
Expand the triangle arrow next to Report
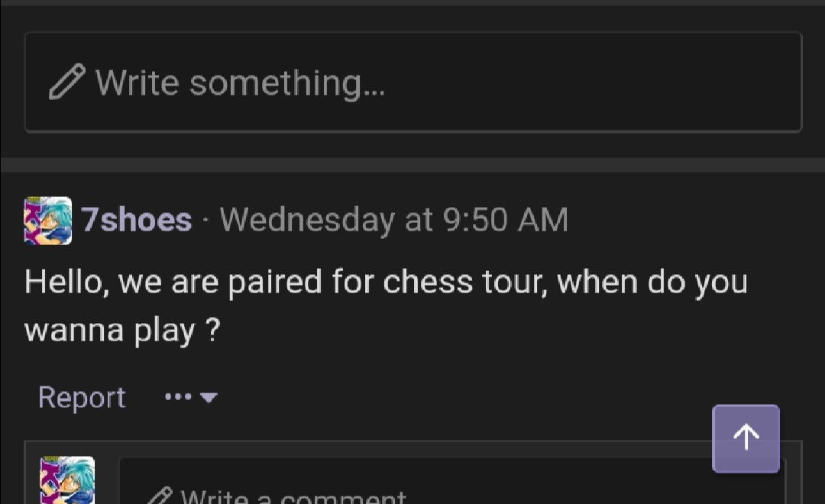(x=209, y=398)
